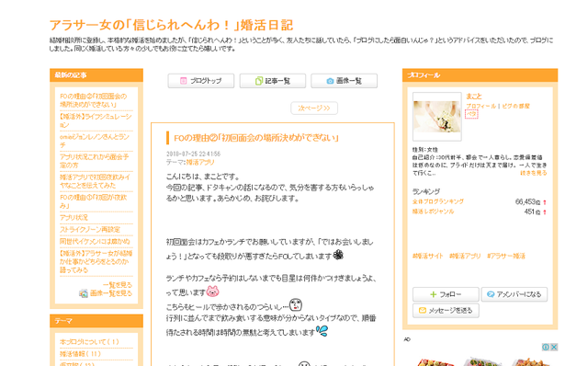Click the bouquet profile picture
Viewport: 588px width, 366px height.
click(437, 117)
